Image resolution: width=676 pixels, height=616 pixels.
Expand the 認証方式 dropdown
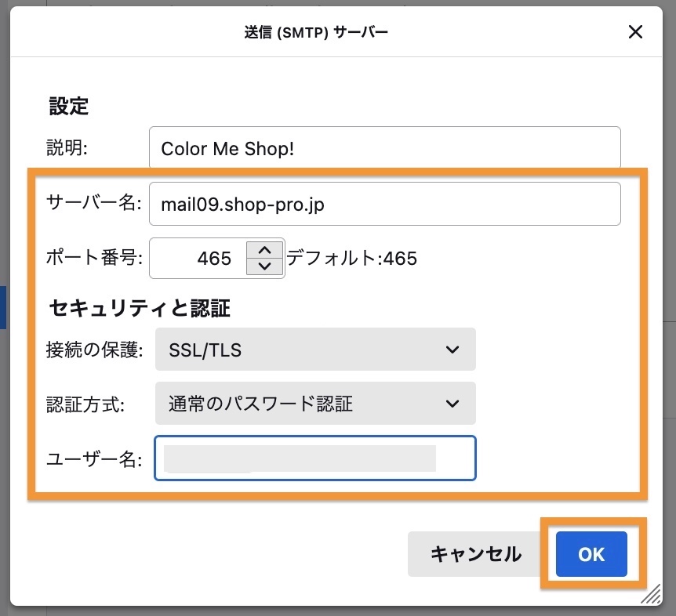tap(315, 404)
